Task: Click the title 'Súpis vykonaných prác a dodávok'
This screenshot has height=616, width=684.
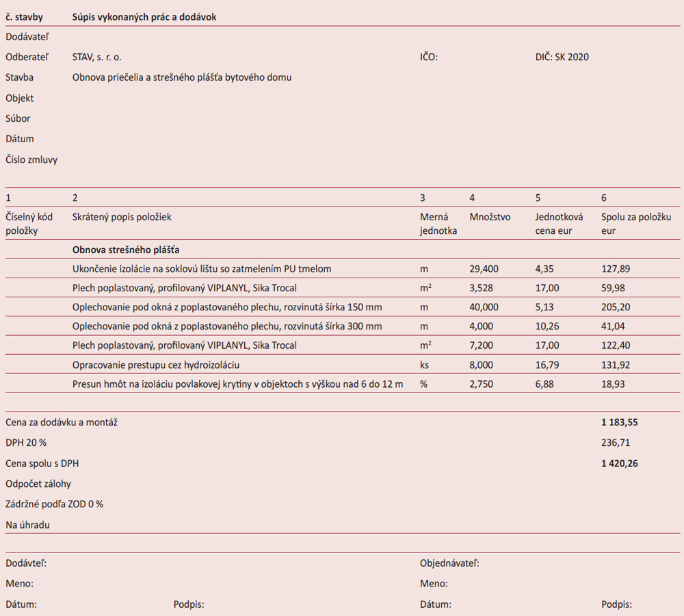Action: coord(144,16)
